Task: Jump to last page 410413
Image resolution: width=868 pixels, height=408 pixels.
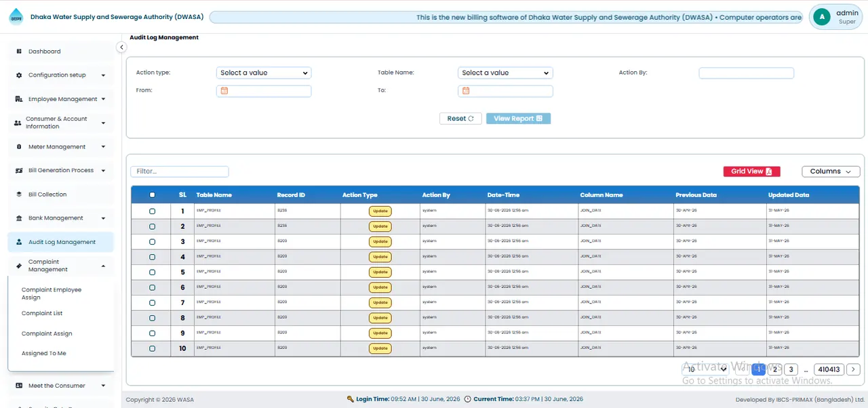Action: pyautogui.click(x=829, y=369)
